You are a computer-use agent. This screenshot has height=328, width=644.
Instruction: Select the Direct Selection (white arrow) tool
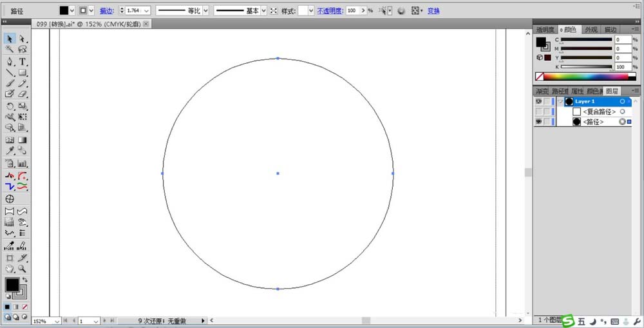pyautogui.click(x=22, y=39)
